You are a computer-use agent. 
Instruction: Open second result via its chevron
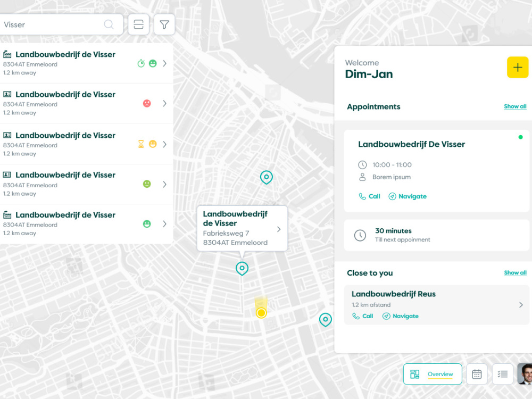click(164, 103)
